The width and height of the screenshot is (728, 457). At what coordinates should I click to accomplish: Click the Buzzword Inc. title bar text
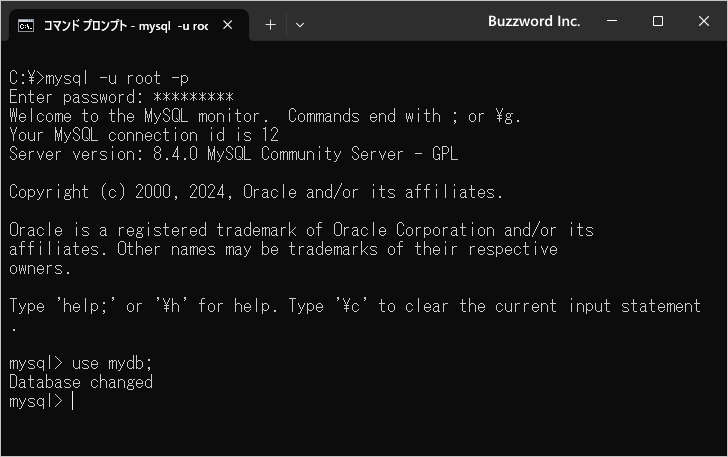tap(534, 21)
